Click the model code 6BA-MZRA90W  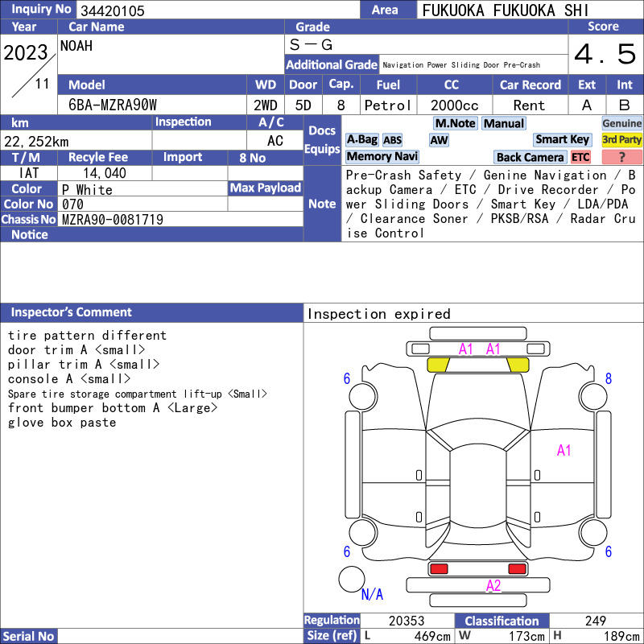tap(113, 105)
